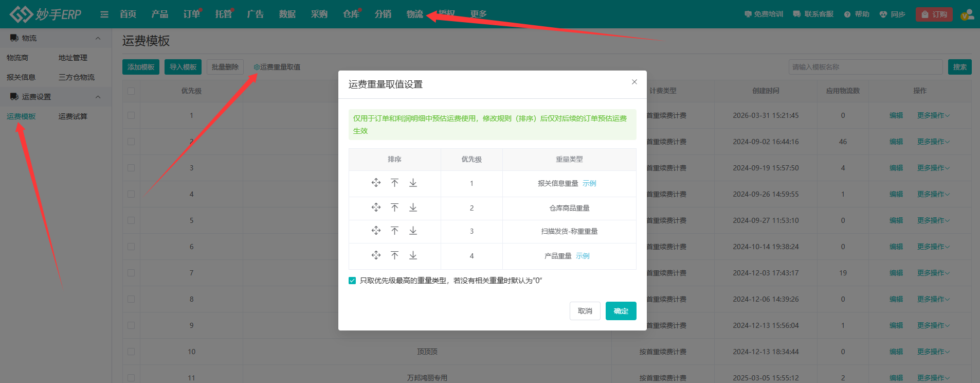Focus the 请输入模板名称 search field
Screen dimensions: 980x383
865,67
